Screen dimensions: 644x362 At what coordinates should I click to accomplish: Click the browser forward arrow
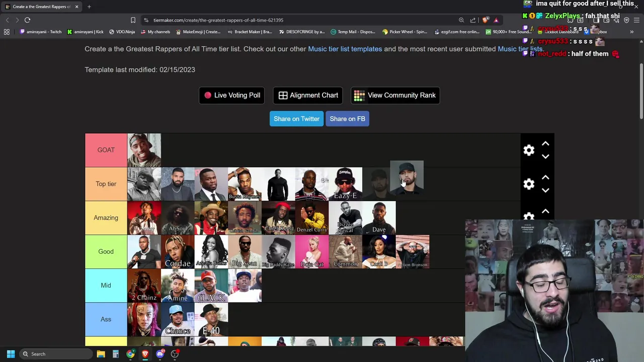click(x=17, y=20)
